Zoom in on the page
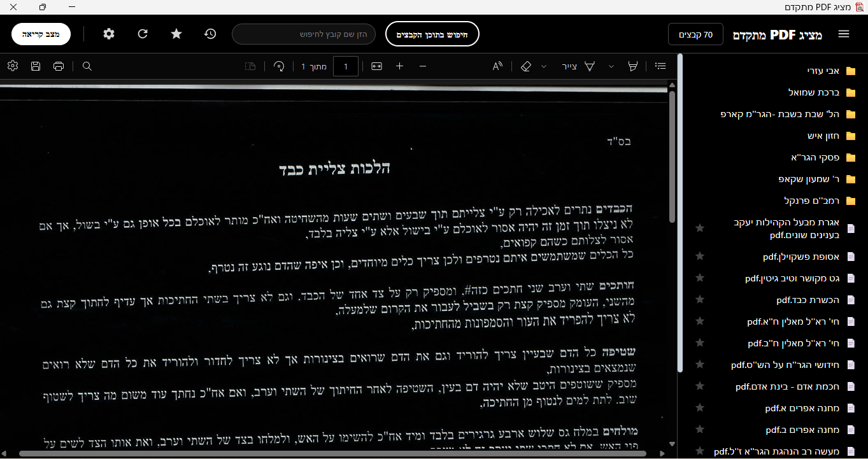Screen dimensions: 868x459 coord(399,66)
